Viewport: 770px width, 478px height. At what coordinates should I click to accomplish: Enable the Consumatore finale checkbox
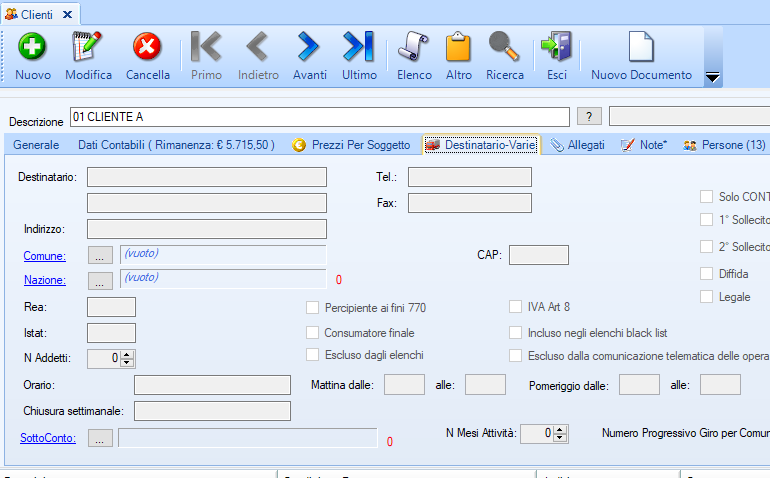point(313,333)
